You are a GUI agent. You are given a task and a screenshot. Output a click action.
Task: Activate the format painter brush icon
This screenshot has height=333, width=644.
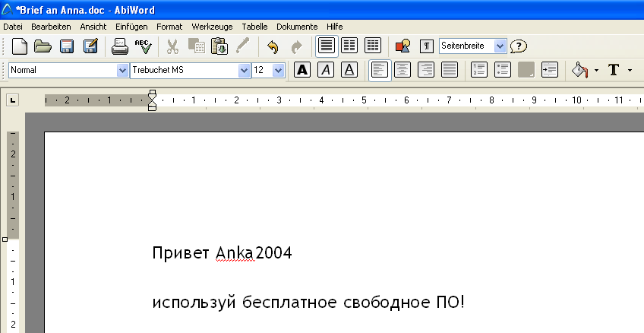(x=243, y=46)
